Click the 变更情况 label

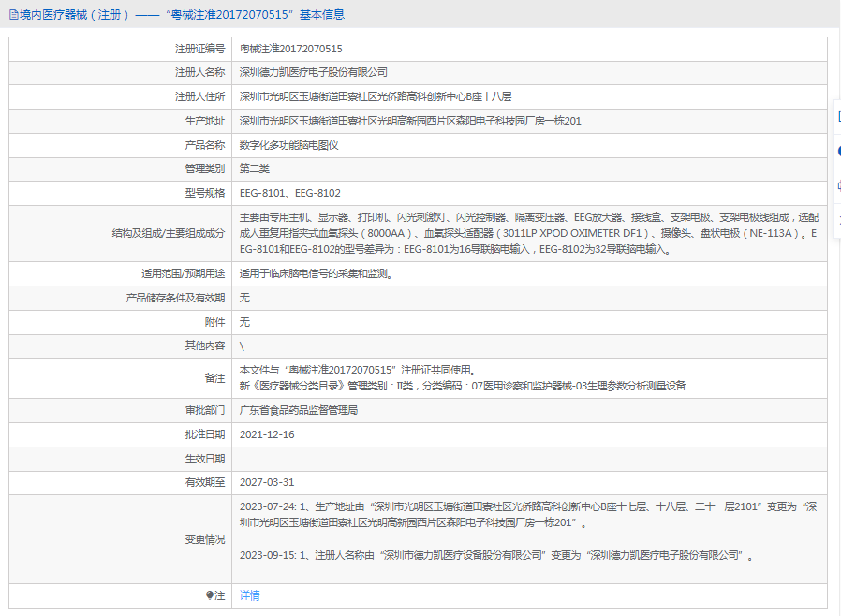205,540
